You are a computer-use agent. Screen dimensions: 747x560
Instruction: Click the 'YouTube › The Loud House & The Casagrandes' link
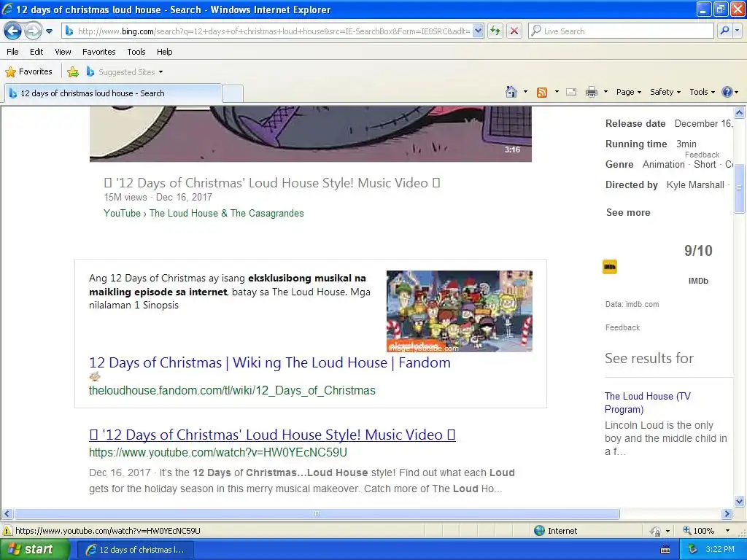point(204,214)
